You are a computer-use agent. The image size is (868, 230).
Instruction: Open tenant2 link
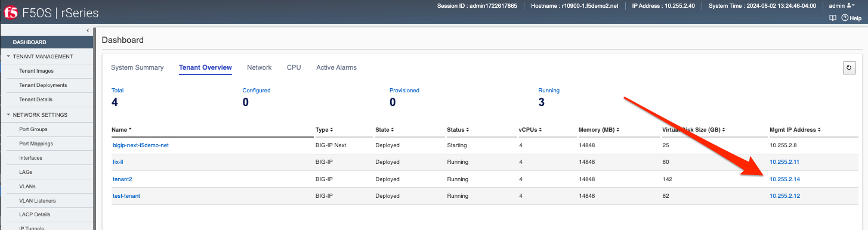coord(122,179)
